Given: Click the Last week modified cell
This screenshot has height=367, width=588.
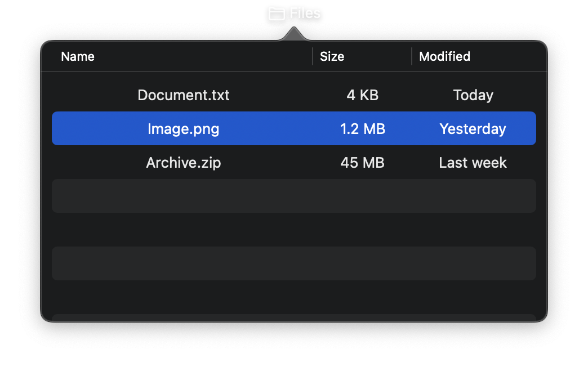Looking at the screenshot, I should coord(473,163).
